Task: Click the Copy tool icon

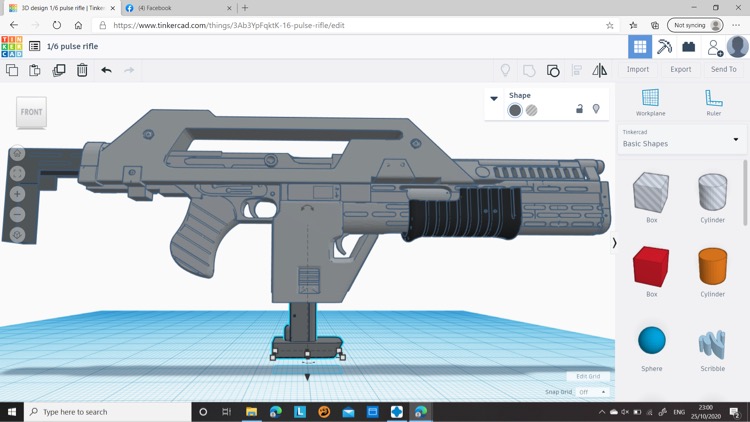Action: tap(12, 70)
